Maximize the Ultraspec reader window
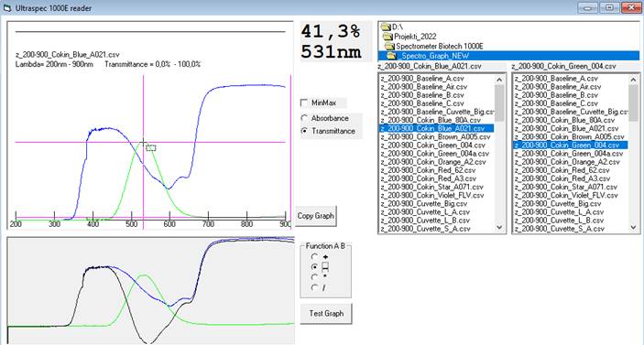Image resolution: width=644 pixels, height=345 pixels. (x=609, y=8)
